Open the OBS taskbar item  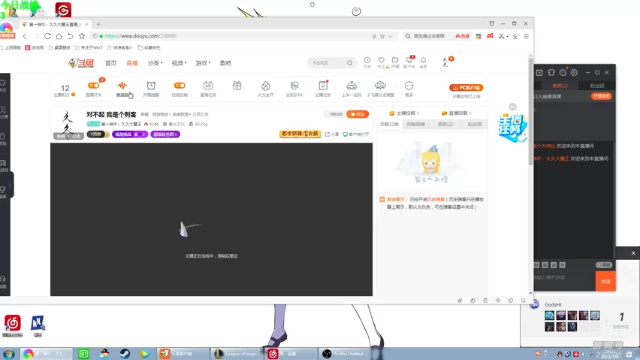[345, 354]
